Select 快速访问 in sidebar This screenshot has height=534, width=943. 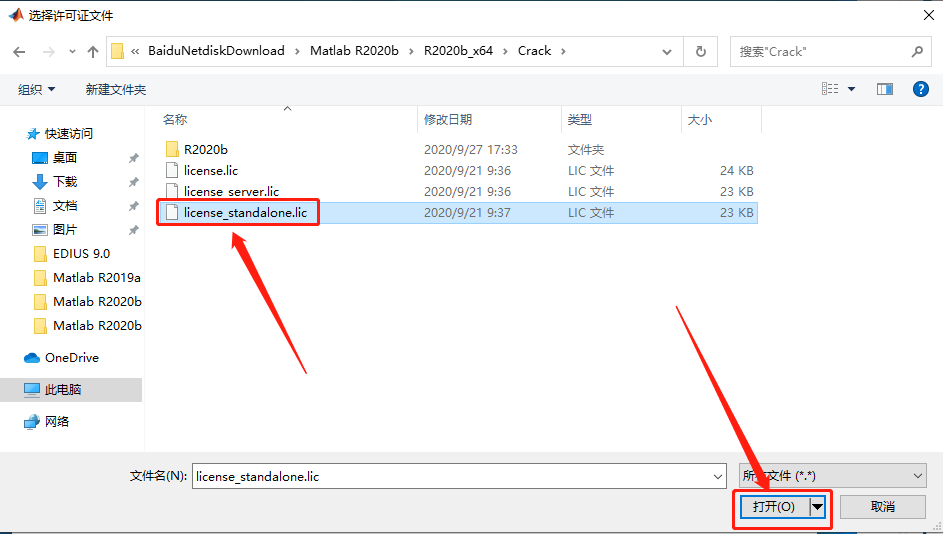tap(69, 134)
